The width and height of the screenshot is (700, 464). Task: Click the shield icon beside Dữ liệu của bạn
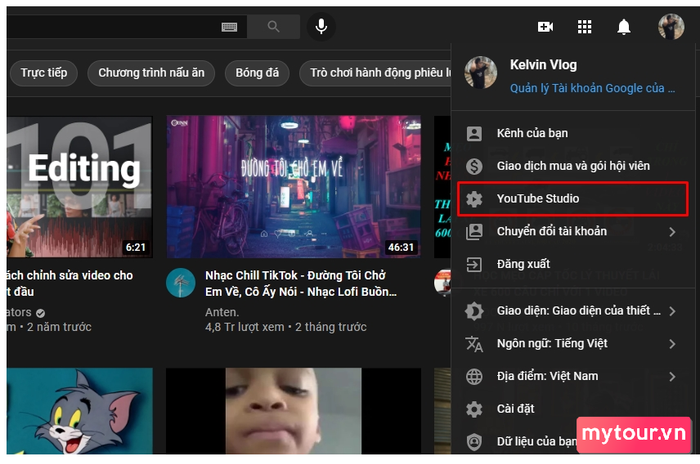click(x=474, y=442)
